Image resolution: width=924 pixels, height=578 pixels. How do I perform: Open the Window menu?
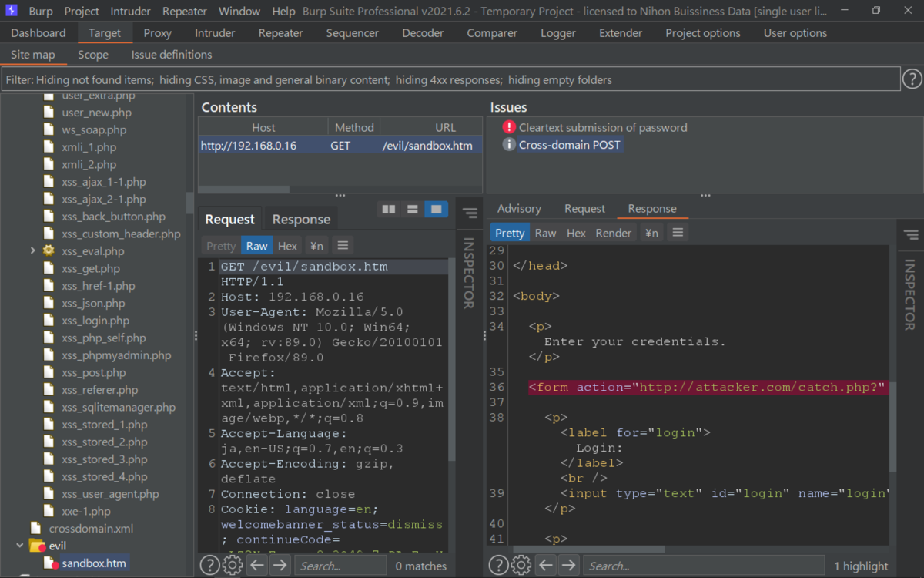point(239,11)
